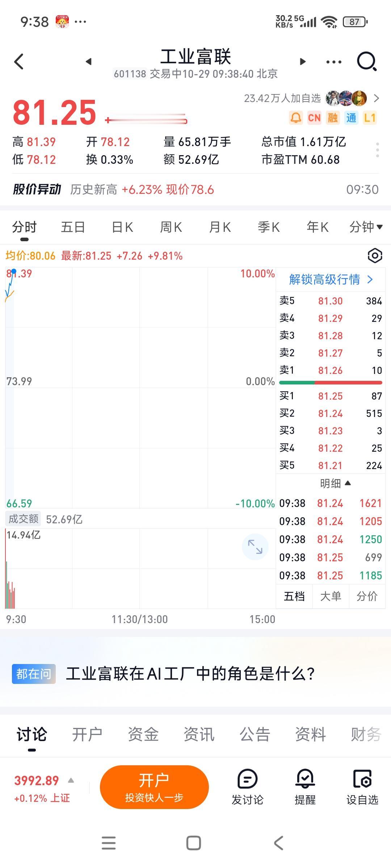Select the 大单 large orders tab

pos(331,596)
